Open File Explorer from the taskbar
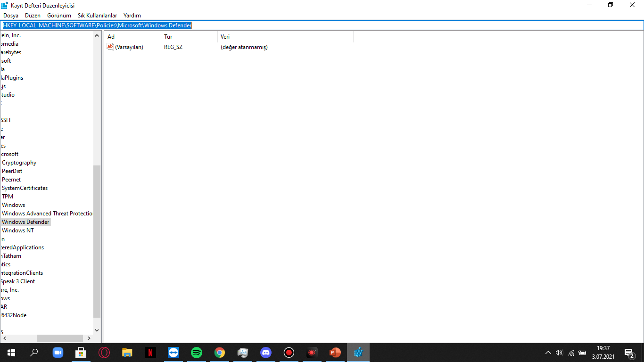The image size is (644, 362). (x=127, y=353)
